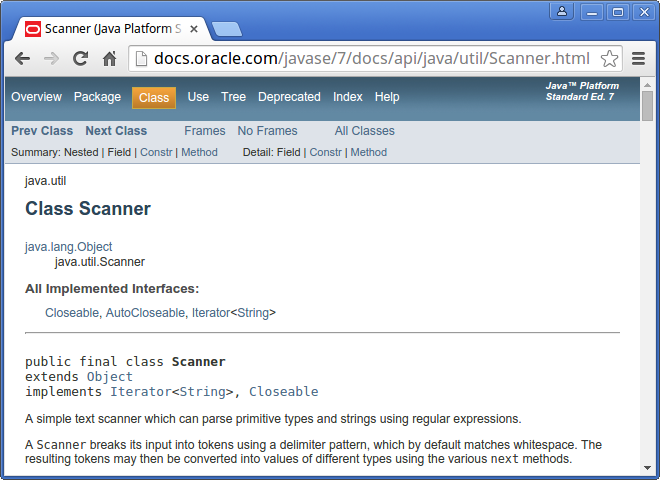Screen dimensions: 660x480
Task: Switch to the No Frames view link
Action: click(x=267, y=131)
